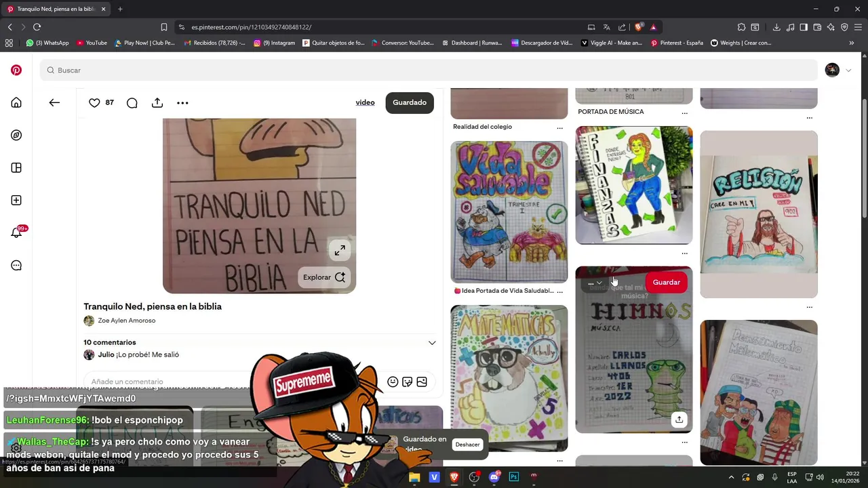Expand the 10 comentarios section chevron
Image resolution: width=868 pixels, height=488 pixels.
(432, 343)
